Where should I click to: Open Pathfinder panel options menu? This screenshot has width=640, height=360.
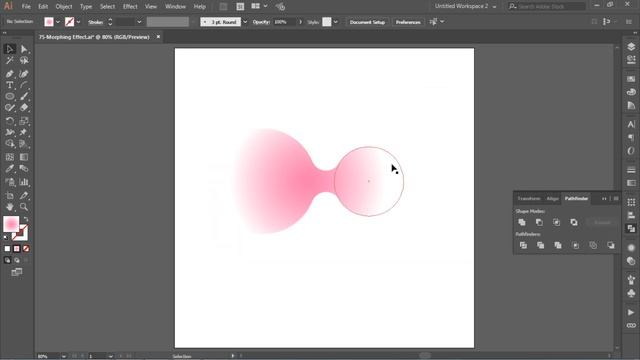coord(616,199)
